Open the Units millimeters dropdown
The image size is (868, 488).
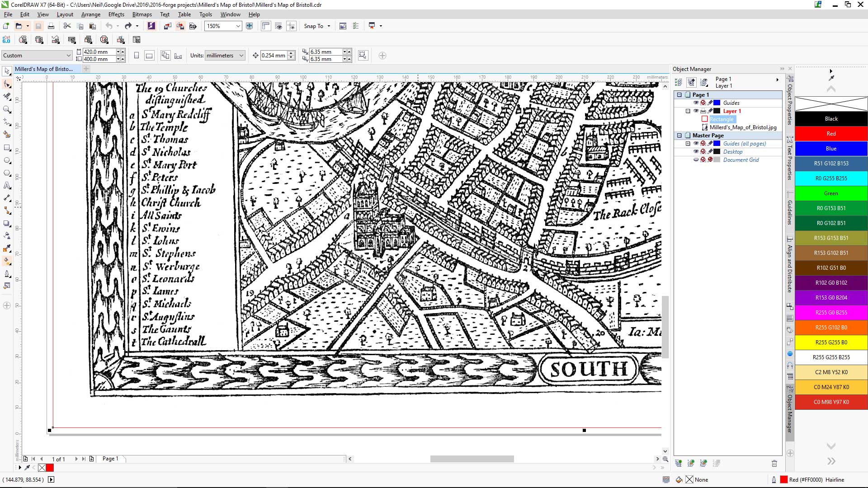pos(241,56)
